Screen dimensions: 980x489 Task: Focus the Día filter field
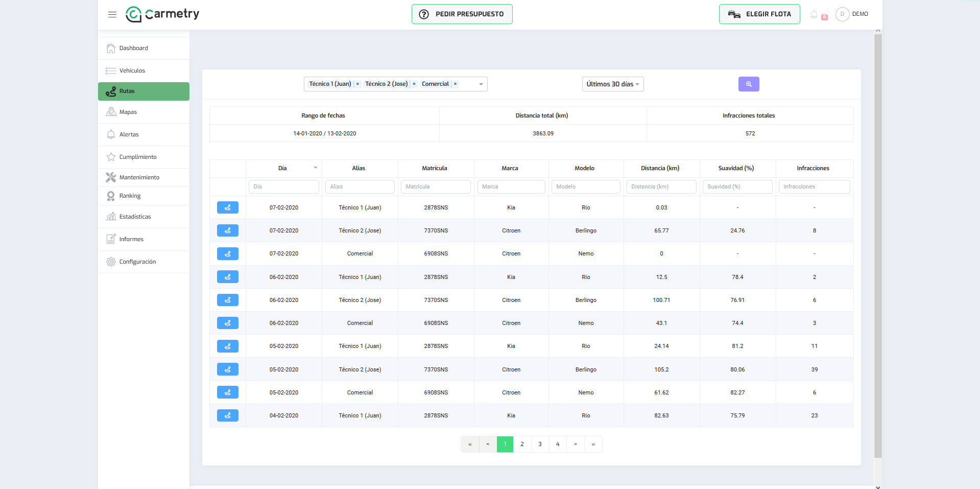[x=284, y=187]
